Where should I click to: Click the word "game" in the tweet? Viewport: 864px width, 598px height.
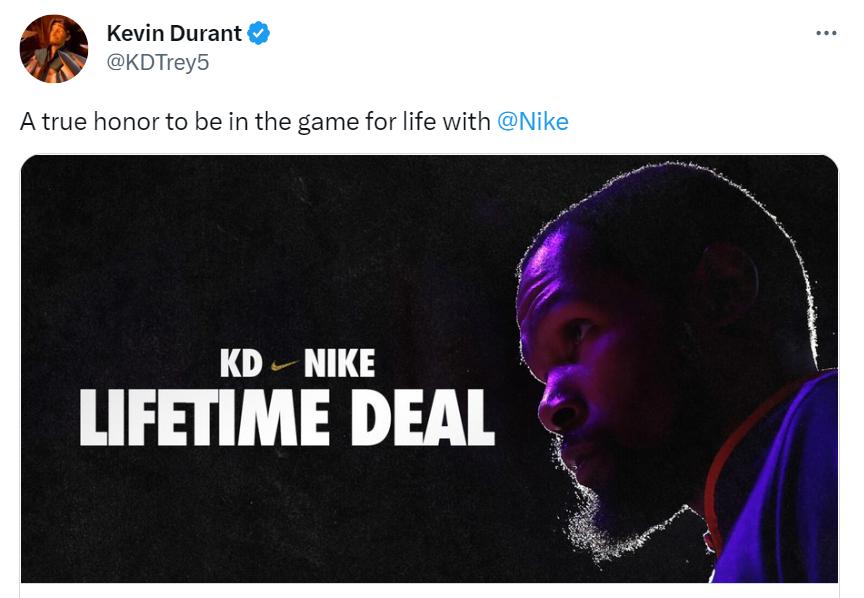tap(299, 122)
